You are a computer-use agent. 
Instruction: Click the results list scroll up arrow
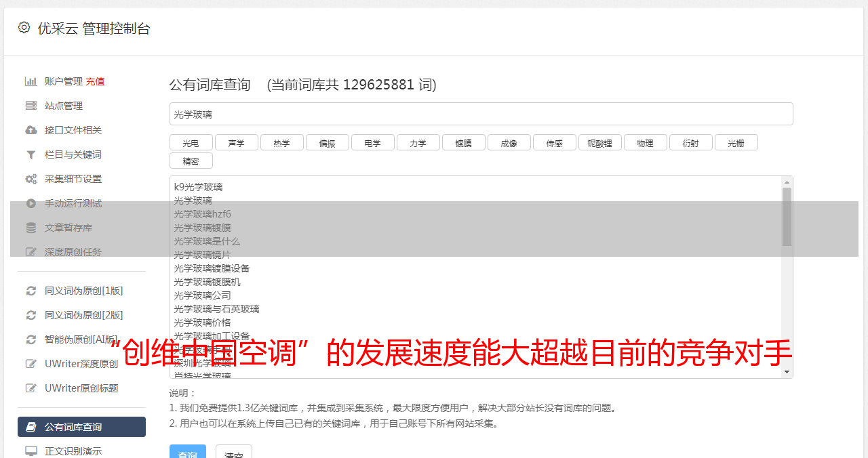click(x=787, y=182)
